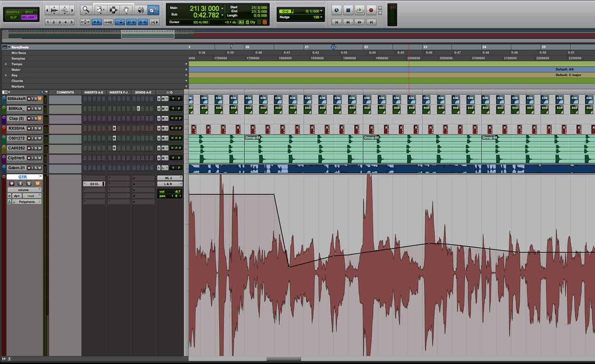Add marker via Markers ruler plus
This screenshot has width=595, height=364.
[x=186, y=86]
